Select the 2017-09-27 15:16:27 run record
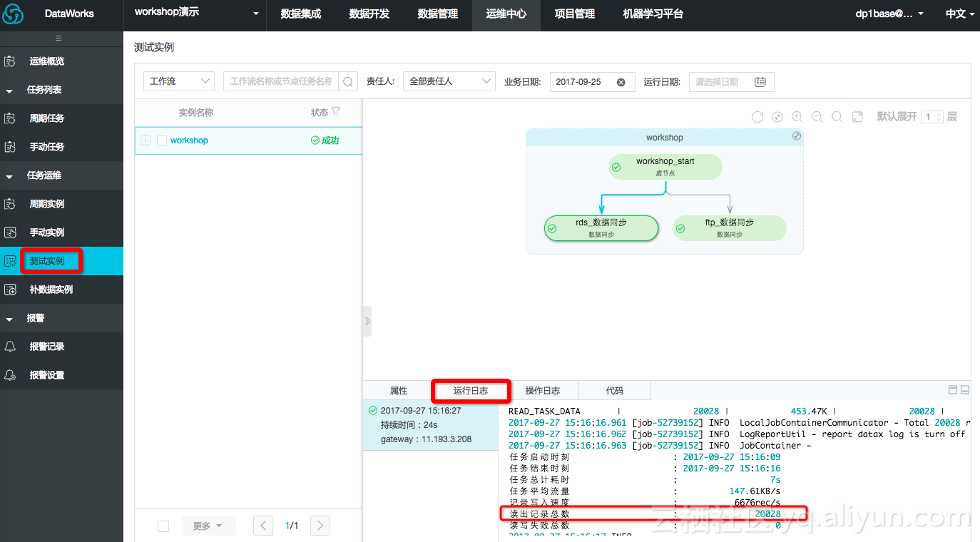This screenshot has width=980, height=542. [x=430, y=425]
